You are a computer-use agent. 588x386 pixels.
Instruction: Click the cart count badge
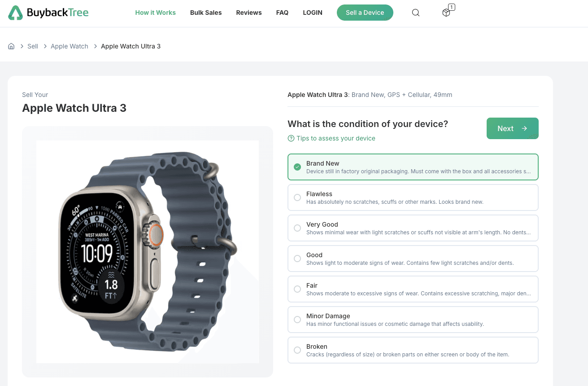[452, 7]
